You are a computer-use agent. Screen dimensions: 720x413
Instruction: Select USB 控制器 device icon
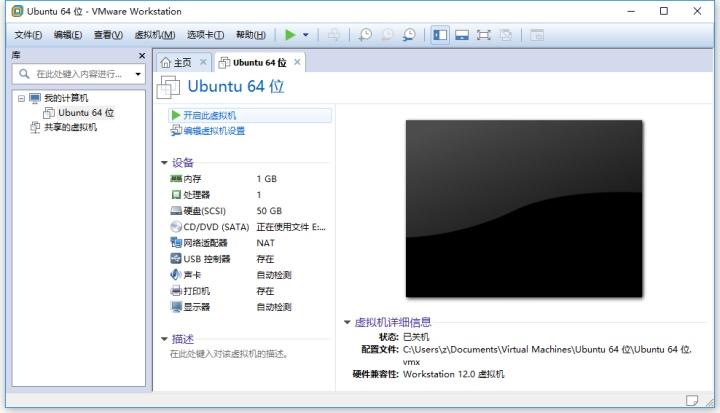click(x=176, y=259)
